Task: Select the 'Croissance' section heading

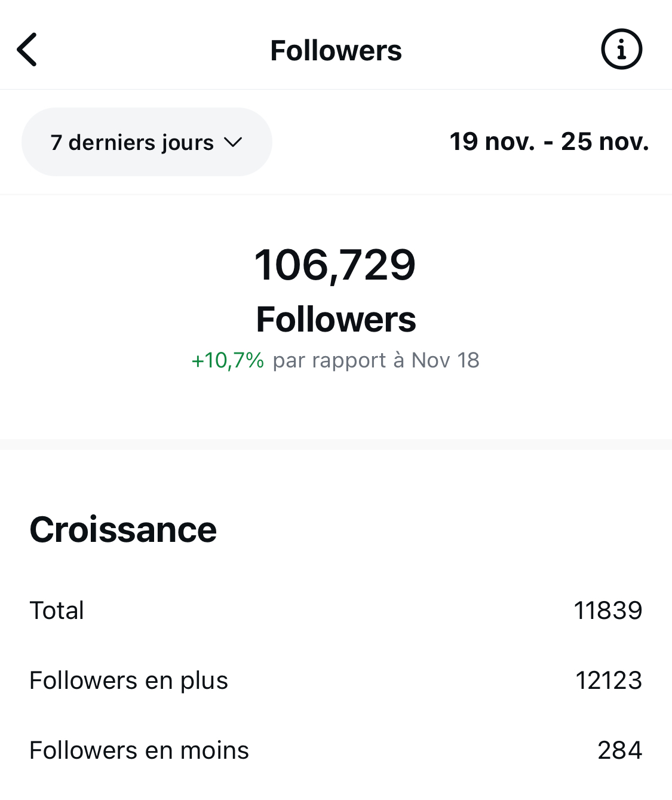Action: pos(123,529)
